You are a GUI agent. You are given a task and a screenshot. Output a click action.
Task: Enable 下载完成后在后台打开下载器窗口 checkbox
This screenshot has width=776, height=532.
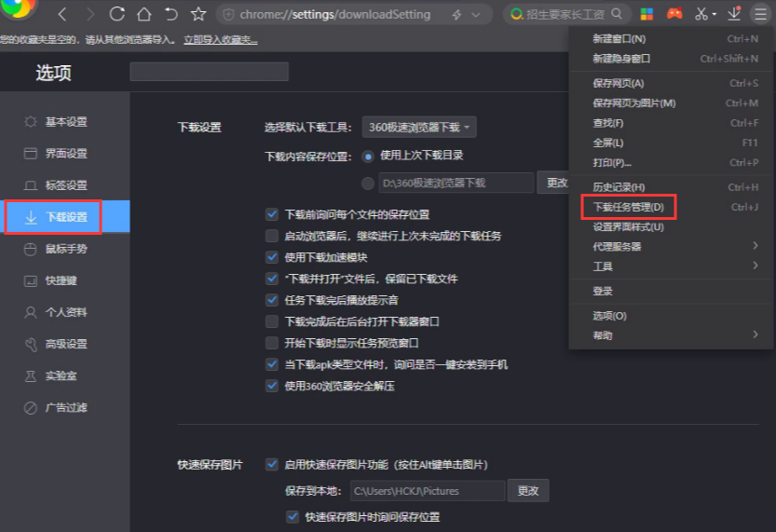tap(272, 321)
